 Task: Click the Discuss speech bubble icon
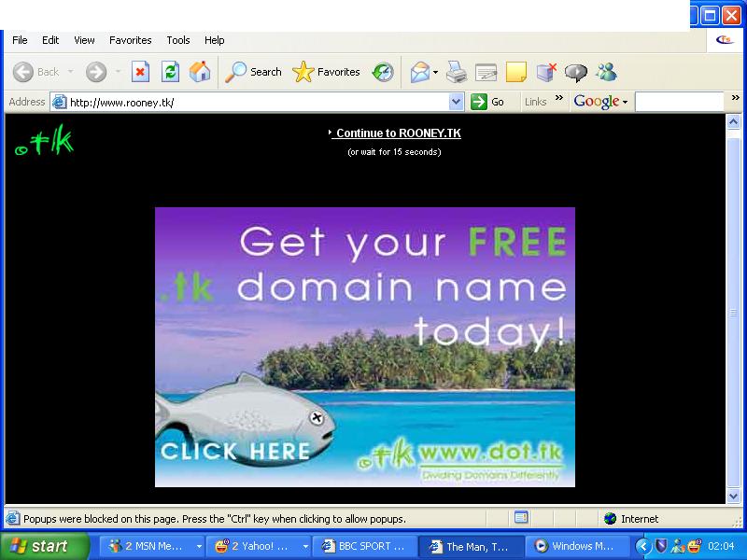(x=576, y=72)
